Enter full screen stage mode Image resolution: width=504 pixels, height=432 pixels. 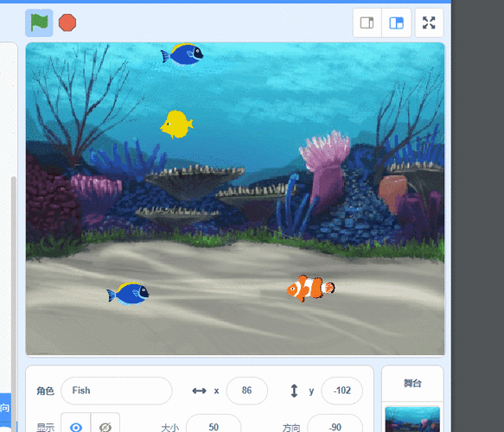(429, 22)
